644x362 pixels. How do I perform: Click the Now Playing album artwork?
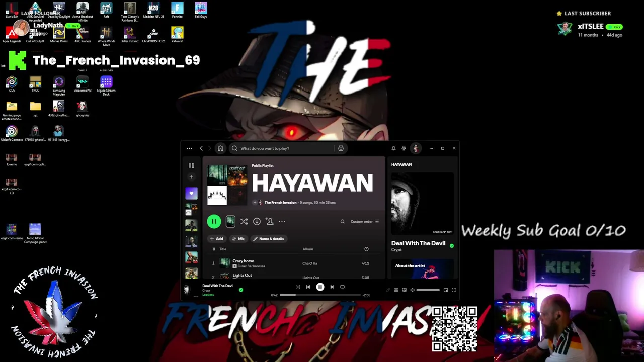click(x=423, y=204)
